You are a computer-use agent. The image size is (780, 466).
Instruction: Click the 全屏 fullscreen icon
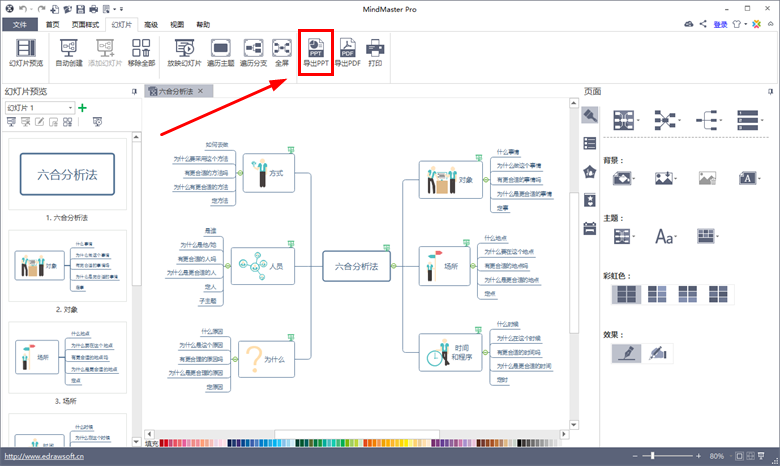[282, 52]
